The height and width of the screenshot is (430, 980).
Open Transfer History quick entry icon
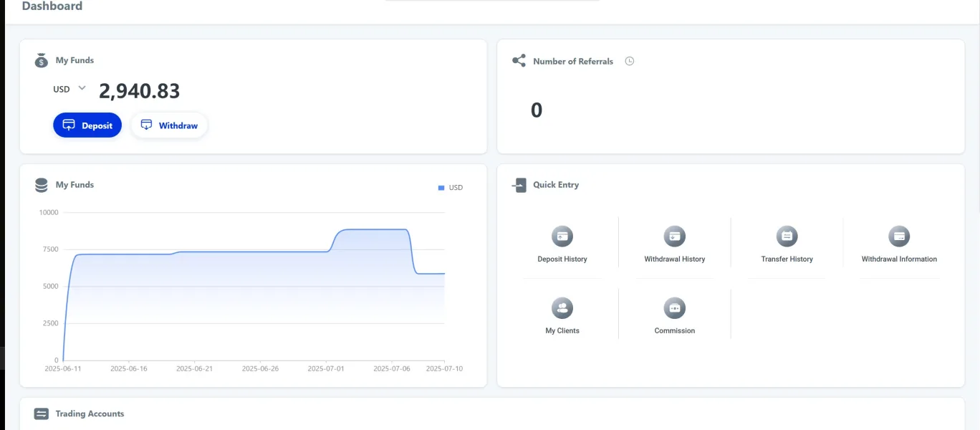point(787,236)
